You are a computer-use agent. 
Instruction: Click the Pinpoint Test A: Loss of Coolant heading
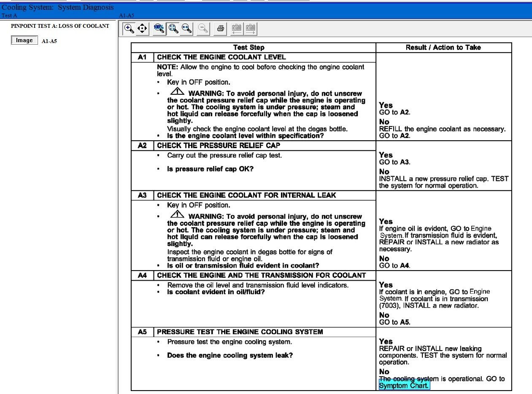(x=60, y=26)
